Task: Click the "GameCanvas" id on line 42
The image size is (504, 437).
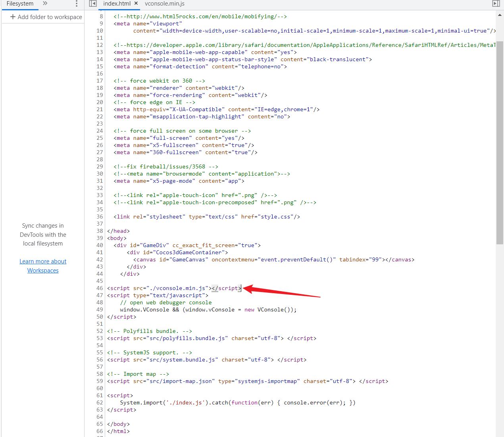Action: (x=189, y=259)
